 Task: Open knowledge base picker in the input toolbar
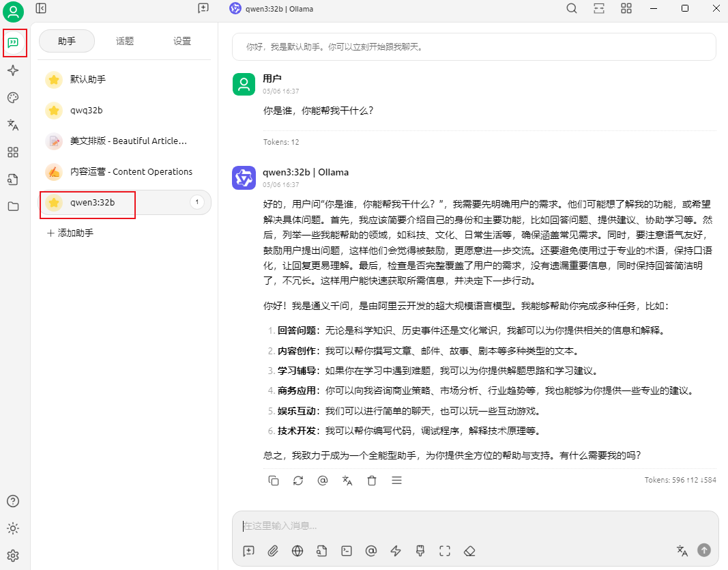tap(322, 551)
